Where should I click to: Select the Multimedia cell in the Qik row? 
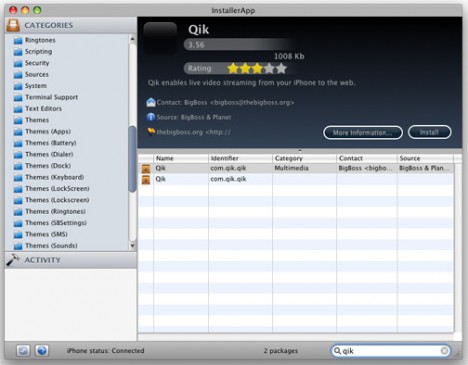(304, 168)
